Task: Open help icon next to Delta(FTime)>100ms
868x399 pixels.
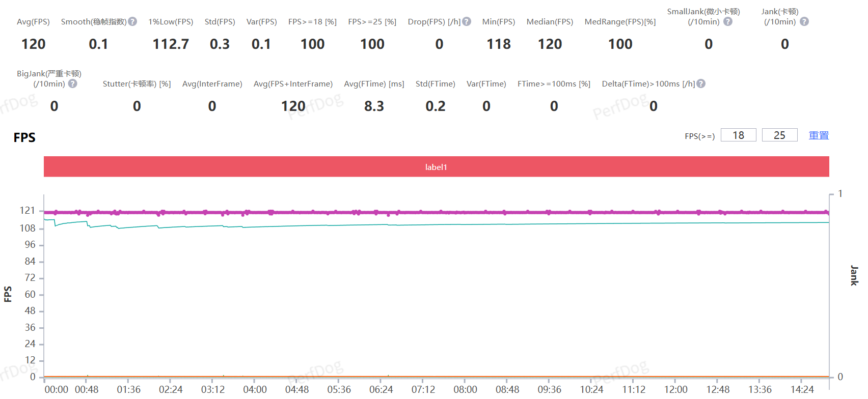Action: point(701,83)
